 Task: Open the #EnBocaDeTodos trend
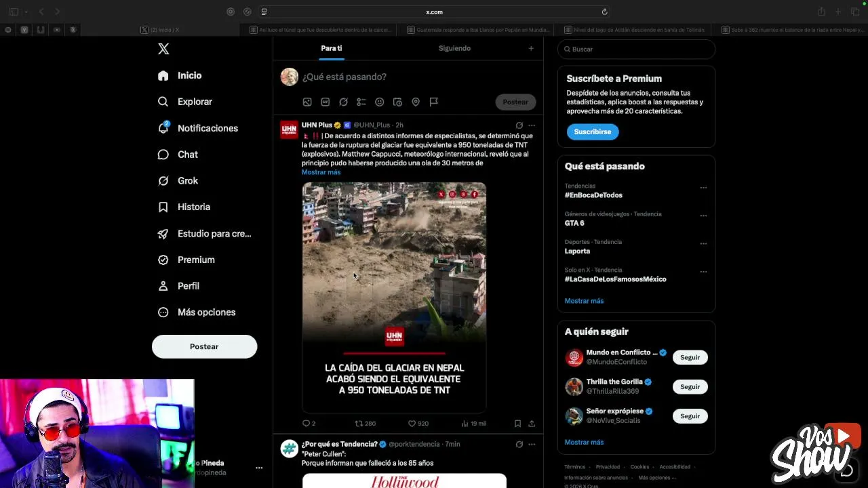(x=593, y=195)
